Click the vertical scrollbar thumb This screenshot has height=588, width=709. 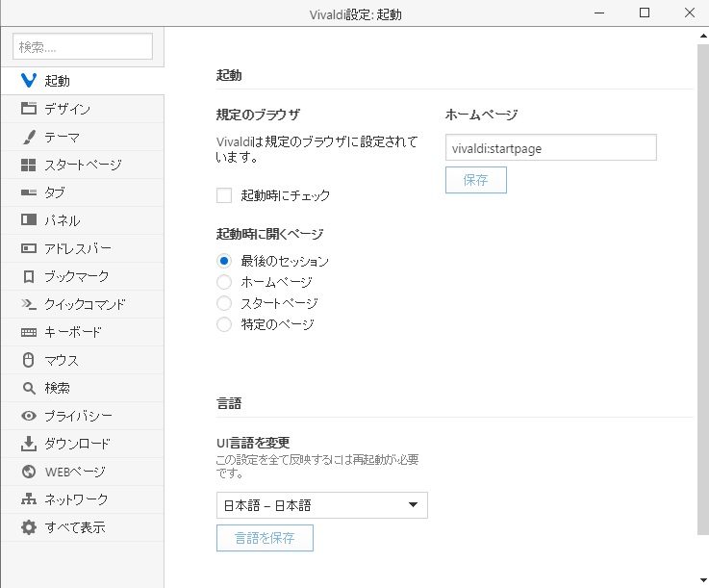tap(703, 290)
